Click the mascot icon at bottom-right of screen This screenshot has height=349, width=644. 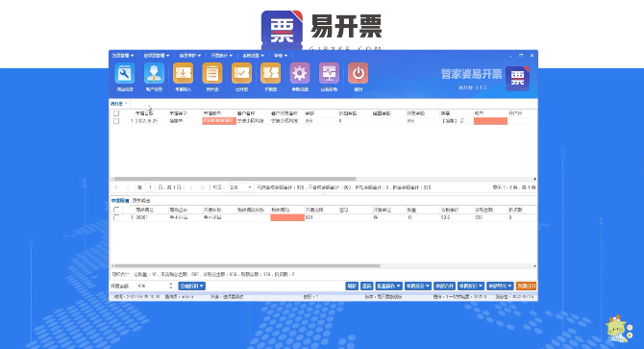[x=619, y=329]
